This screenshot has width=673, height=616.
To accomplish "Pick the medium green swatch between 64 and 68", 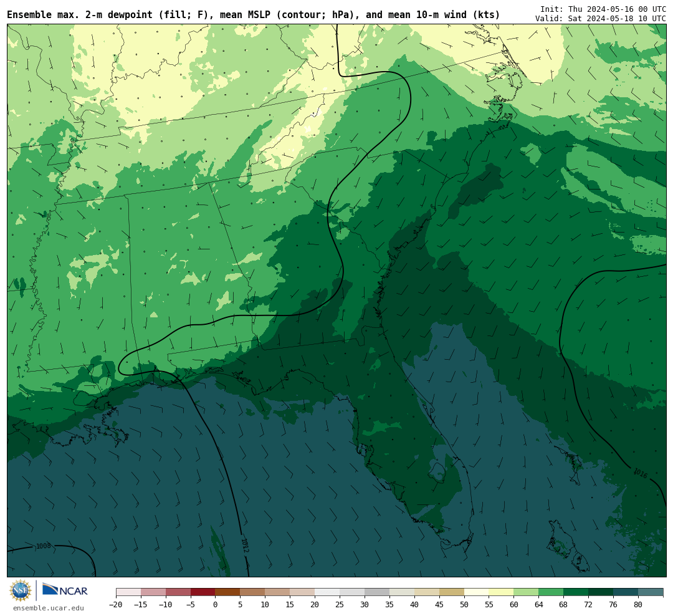I will click(x=551, y=592).
